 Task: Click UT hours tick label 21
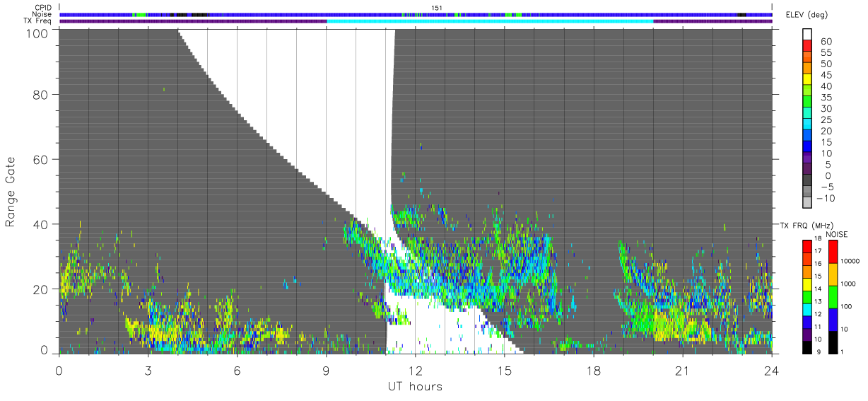tap(682, 370)
